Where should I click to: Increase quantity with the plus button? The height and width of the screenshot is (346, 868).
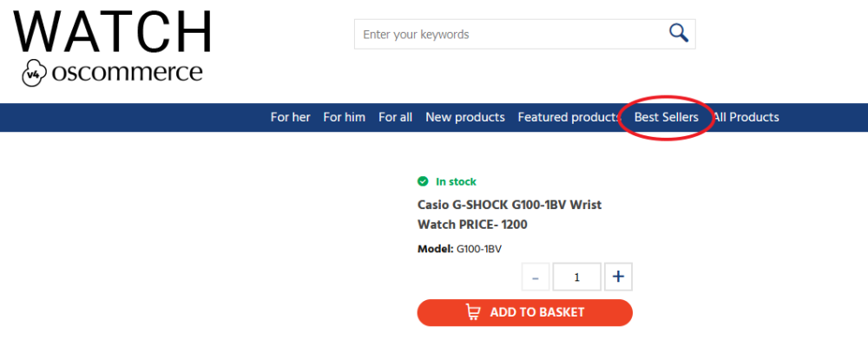click(x=618, y=277)
